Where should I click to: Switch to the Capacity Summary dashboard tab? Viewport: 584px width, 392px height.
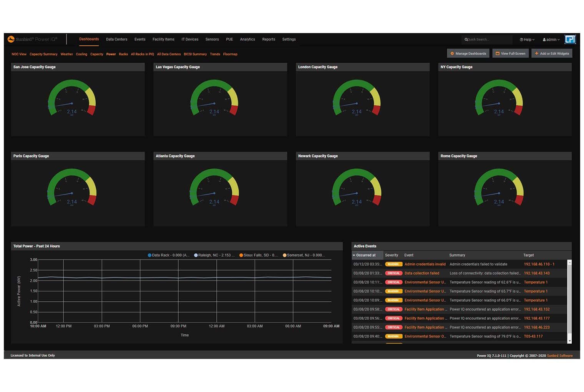coord(43,54)
